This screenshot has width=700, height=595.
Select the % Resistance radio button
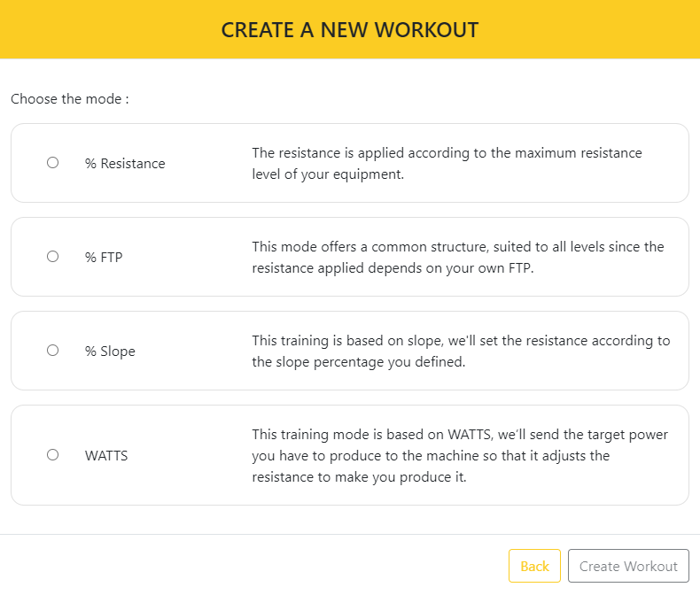click(x=52, y=163)
